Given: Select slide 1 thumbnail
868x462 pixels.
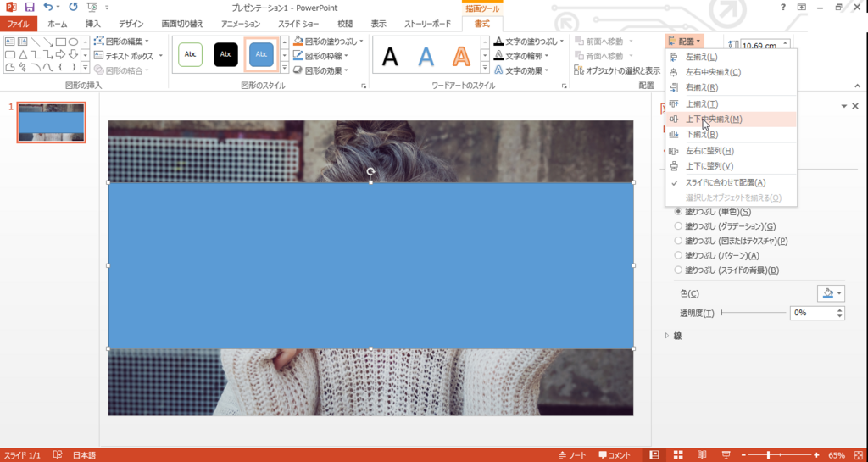Looking at the screenshot, I should (51, 122).
